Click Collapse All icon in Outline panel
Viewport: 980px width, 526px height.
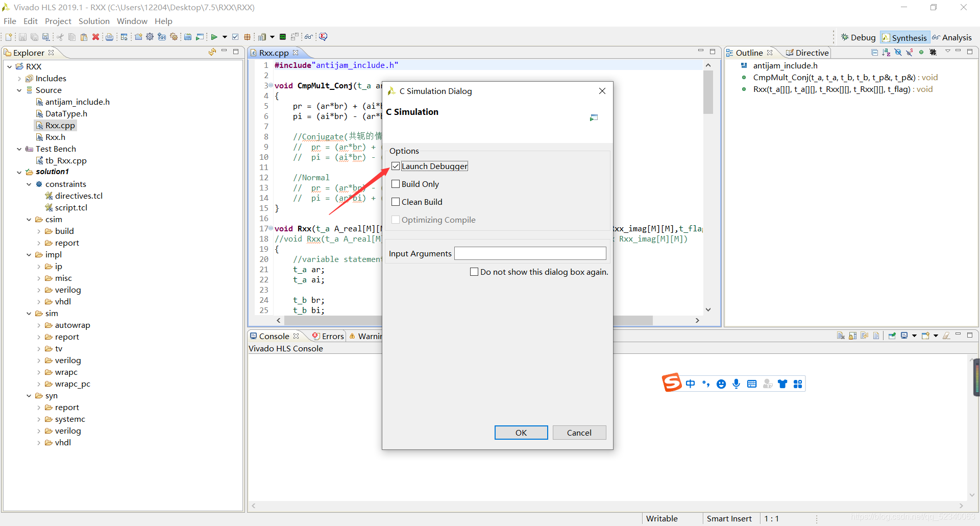[875, 53]
